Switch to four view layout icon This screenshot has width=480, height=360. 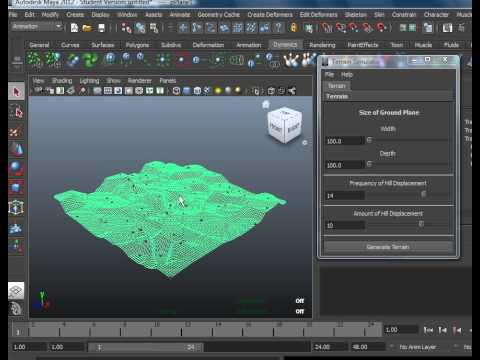pos(16,309)
